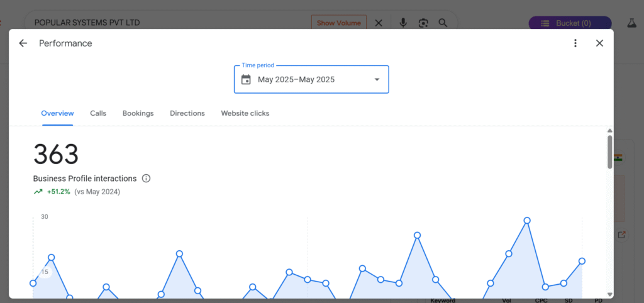Expand the Time period dropdown arrow

[x=377, y=80]
